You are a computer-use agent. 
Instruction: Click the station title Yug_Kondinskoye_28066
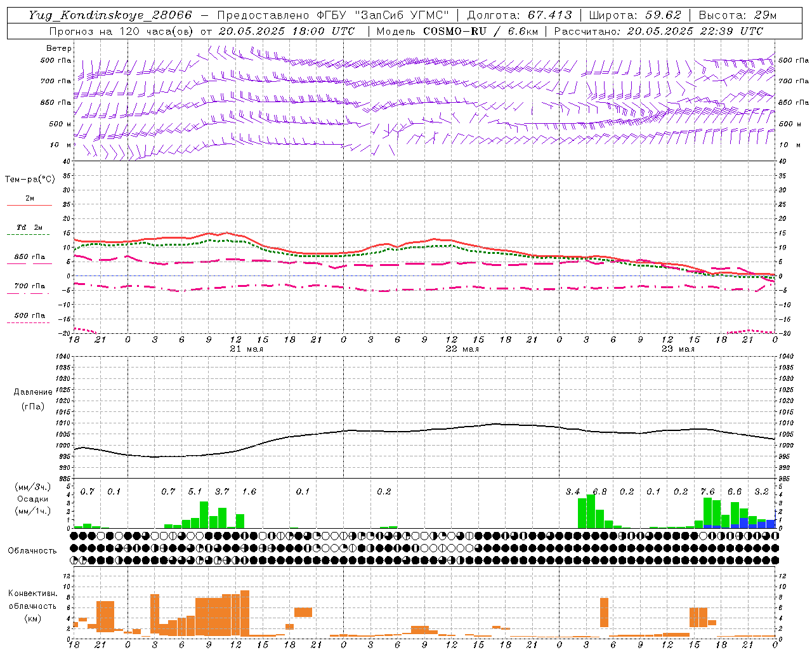[110, 15]
